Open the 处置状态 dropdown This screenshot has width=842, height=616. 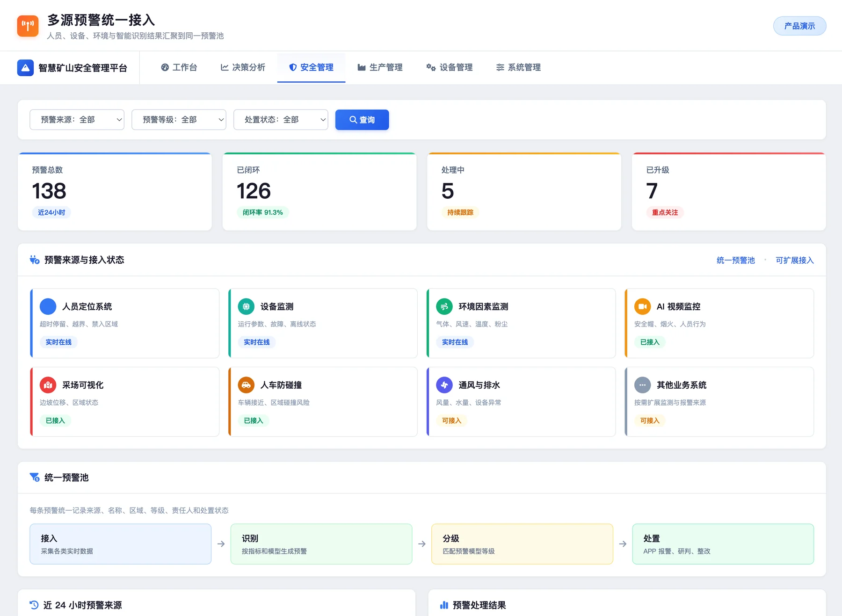tap(281, 120)
